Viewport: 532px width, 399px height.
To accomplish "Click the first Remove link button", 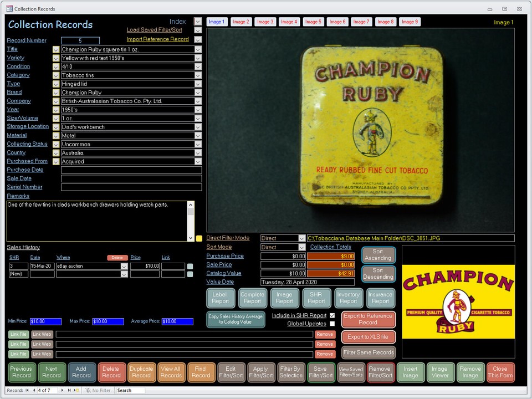I will pos(325,335).
